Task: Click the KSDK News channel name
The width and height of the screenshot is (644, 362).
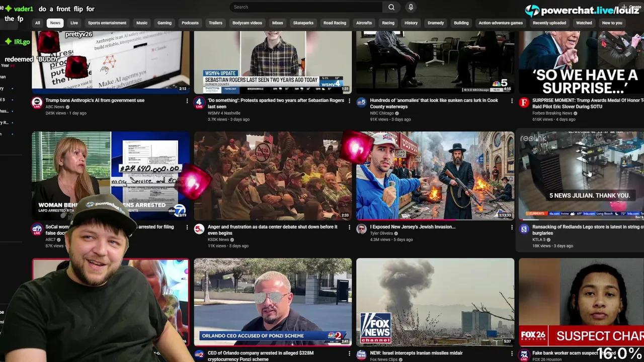Action: click(219, 239)
